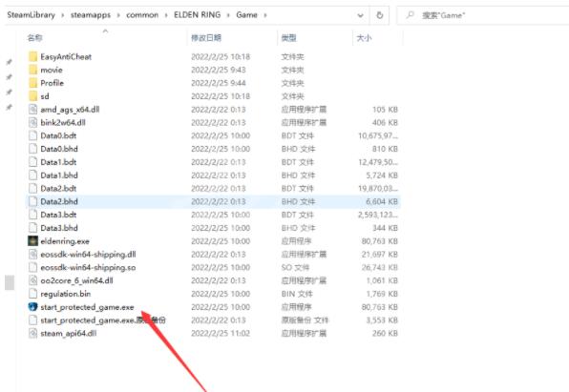Click the eossdk-win64-shipping.so file icon
The width and height of the screenshot is (569, 392).
click(33, 267)
